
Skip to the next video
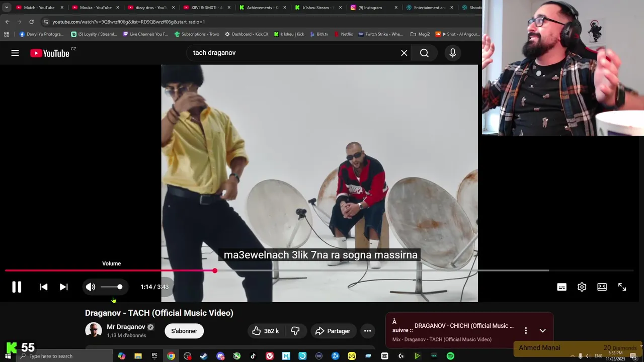(x=63, y=287)
